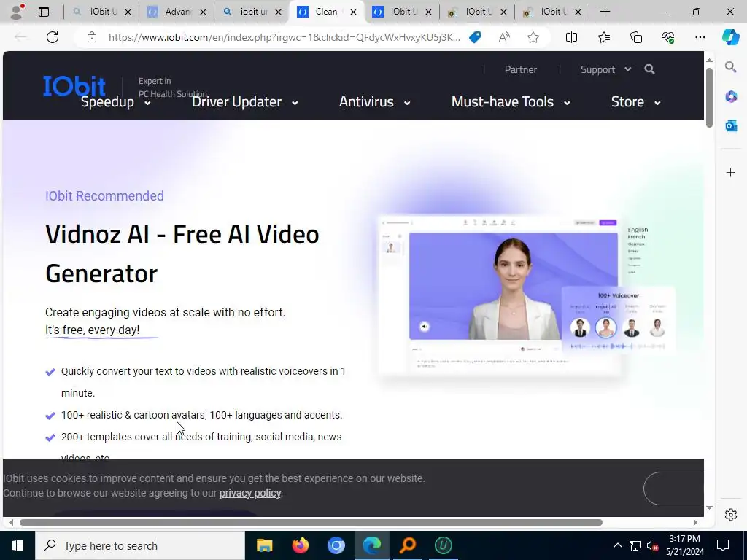Open sidebar settings gear
The image size is (747, 560).
coord(731,515)
